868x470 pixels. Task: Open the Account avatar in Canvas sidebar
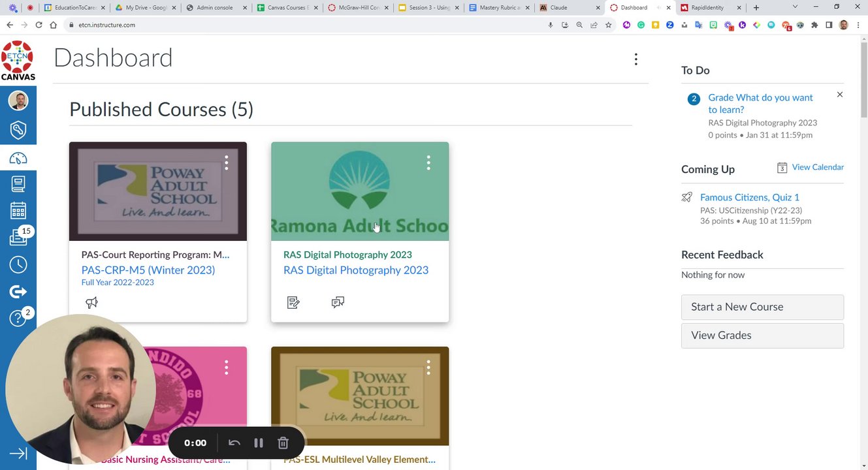pos(18,101)
